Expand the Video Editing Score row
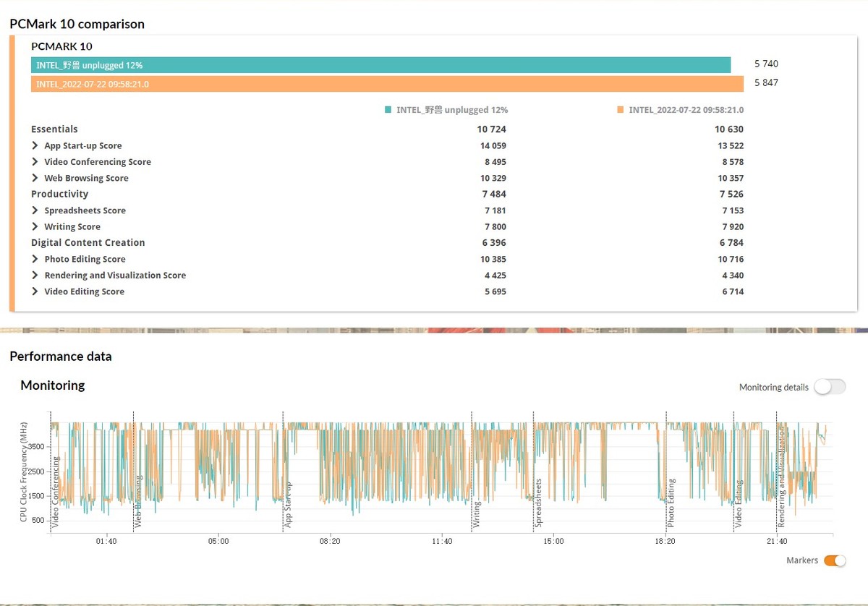 point(35,291)
